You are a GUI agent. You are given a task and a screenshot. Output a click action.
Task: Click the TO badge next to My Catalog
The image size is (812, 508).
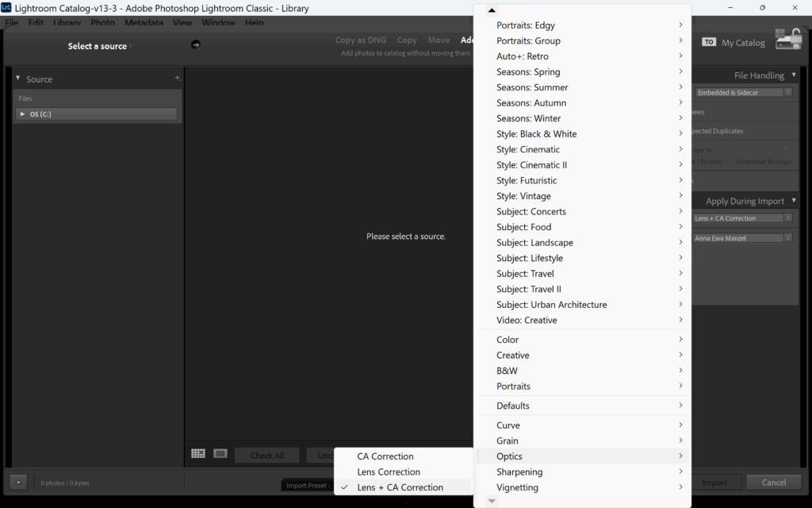click(x=709, y=42)
